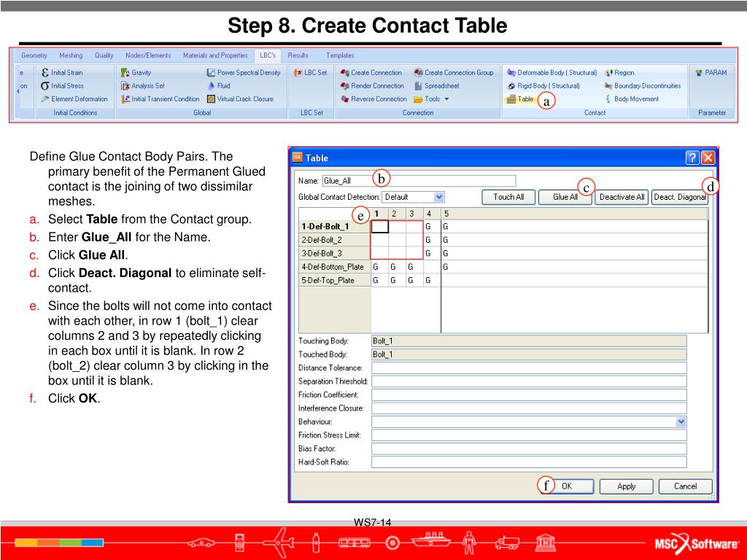The height and width of the screenshot is (560, 747).
Task: Click the Deactivate All button
Action: [622, 197]
